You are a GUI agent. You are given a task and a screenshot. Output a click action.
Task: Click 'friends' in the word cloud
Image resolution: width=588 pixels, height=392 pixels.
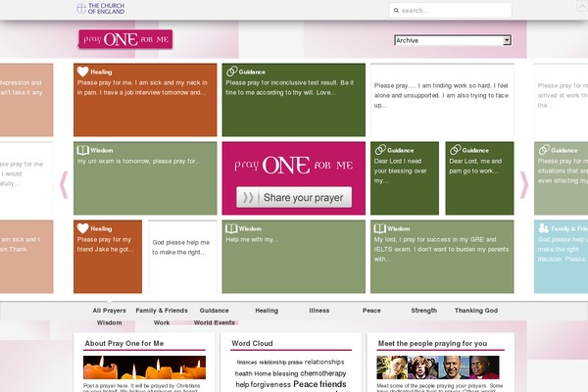[333, 384]
